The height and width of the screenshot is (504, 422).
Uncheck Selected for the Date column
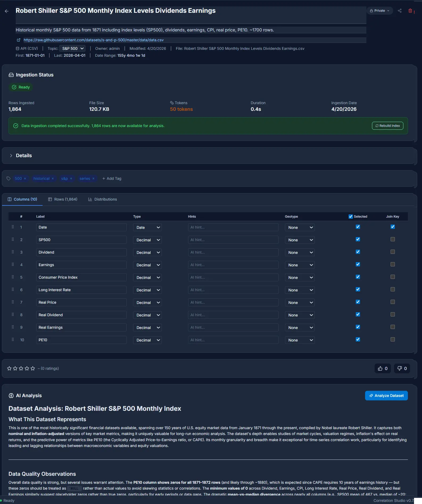tap(358, 227)
